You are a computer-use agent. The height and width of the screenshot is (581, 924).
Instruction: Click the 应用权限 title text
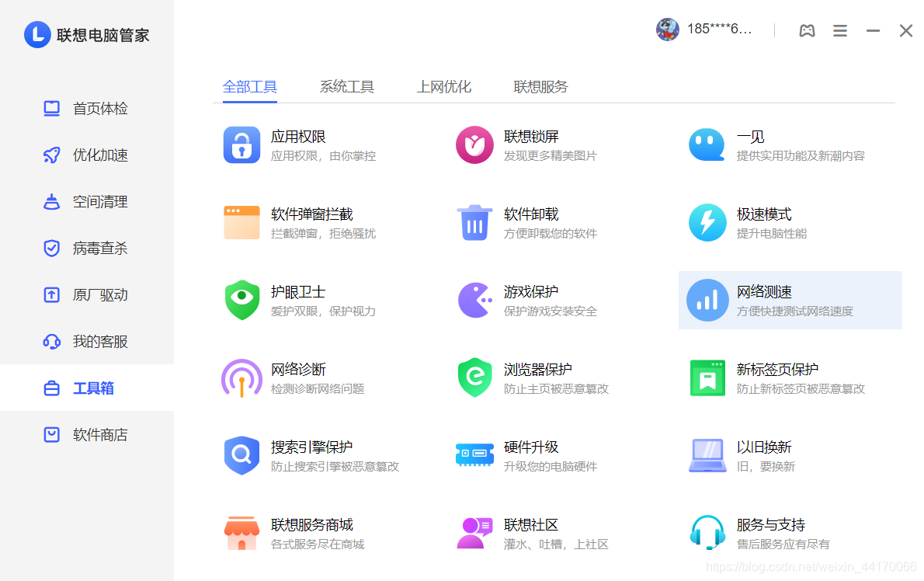click(x=298, y=137)
